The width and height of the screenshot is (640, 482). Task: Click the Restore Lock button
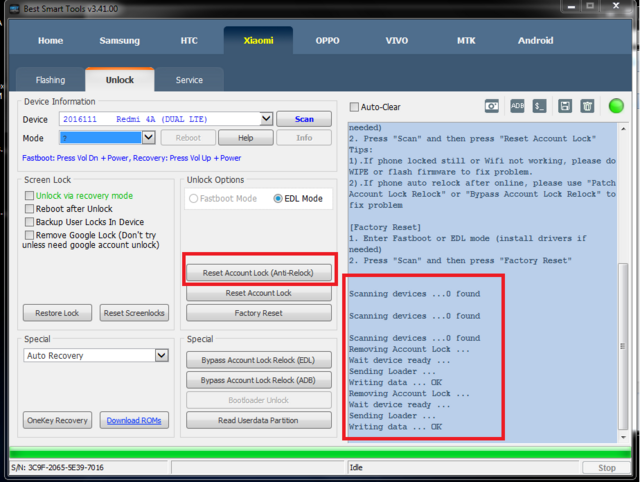pyautogui.click(x=57, y=313)
